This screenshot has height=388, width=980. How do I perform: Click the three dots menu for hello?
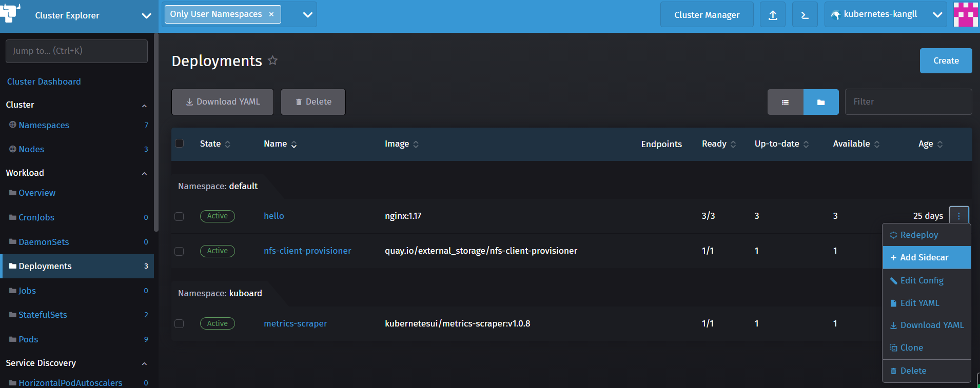[x=959, y=216]
